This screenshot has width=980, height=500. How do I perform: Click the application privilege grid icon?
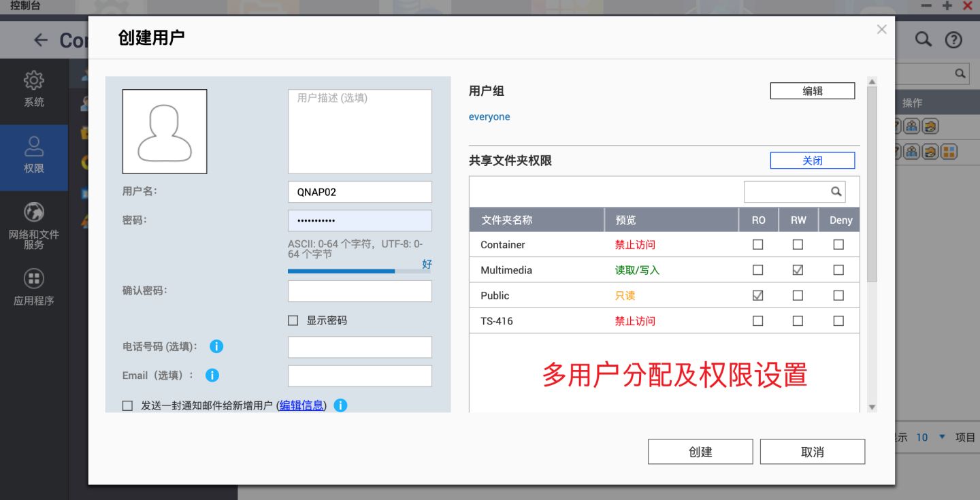(x=949, y=152)
